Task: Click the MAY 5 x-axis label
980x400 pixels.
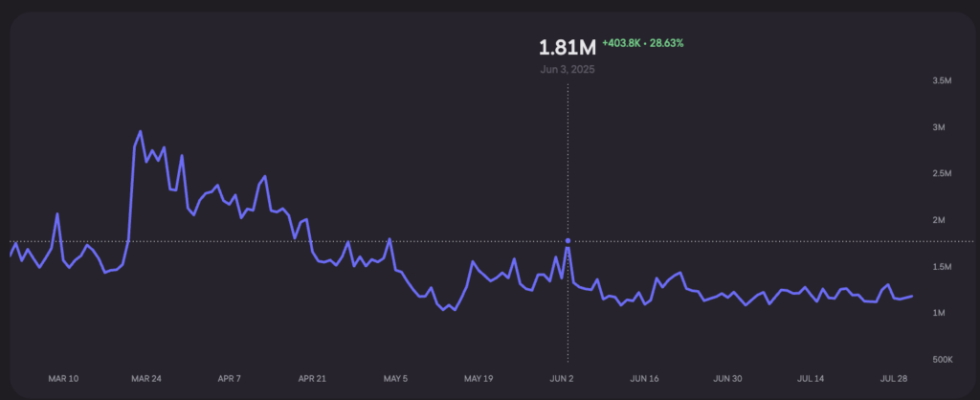Action: pyautogui.click(x=395, y=379)
